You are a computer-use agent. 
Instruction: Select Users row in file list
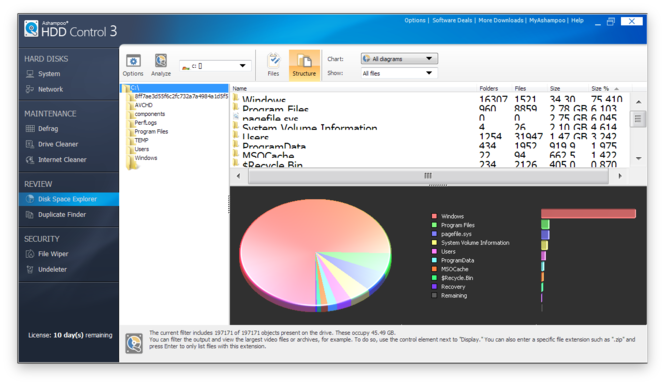[430, 137]
